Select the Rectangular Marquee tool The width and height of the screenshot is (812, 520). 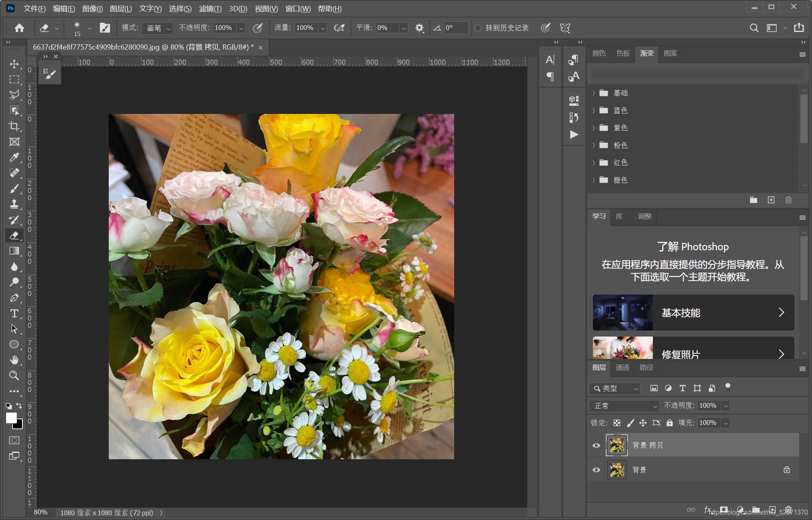(14, 80)
